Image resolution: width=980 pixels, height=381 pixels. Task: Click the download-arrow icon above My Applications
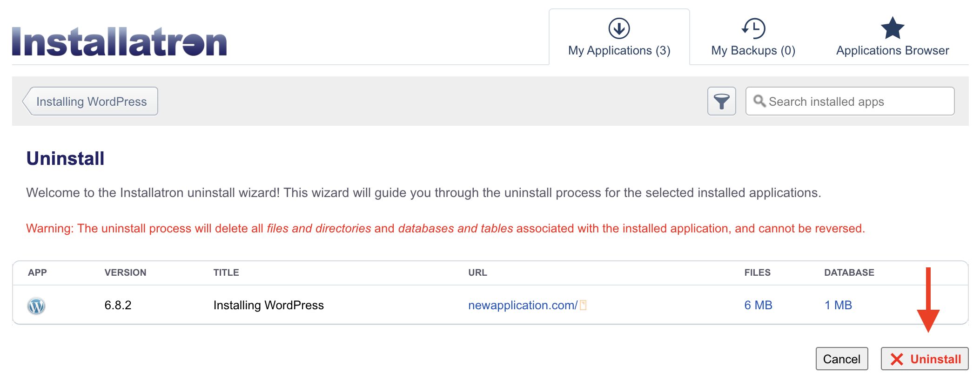point(619,28)
